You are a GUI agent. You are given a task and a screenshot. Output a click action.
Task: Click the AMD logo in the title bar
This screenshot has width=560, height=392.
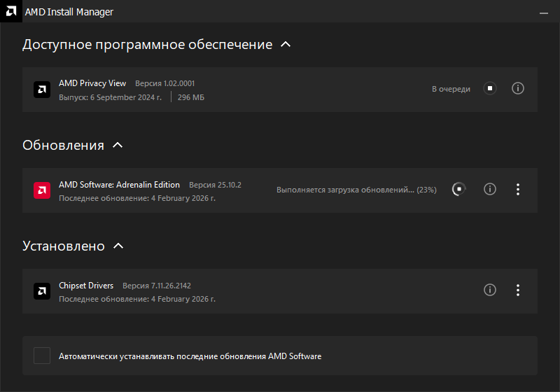tap(10, 12)
